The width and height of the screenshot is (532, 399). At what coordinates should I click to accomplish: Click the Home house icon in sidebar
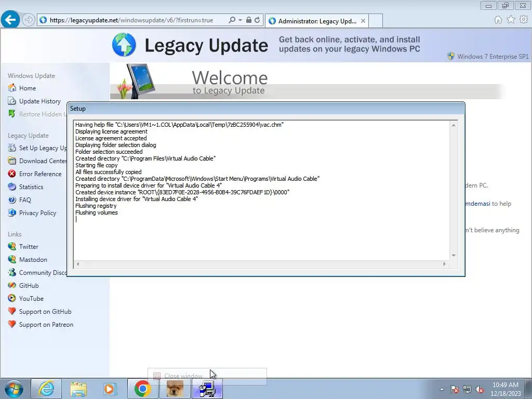12,88
